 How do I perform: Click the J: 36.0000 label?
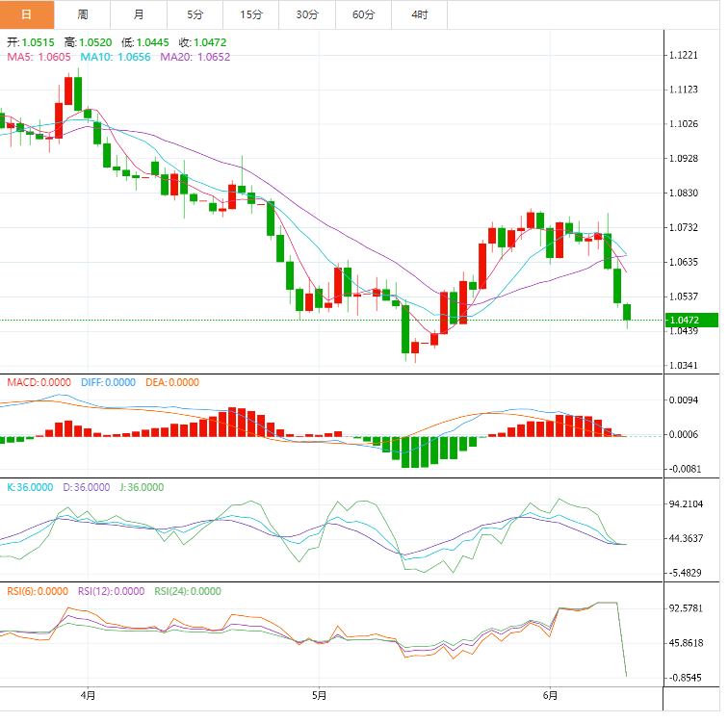coord(142,488)
